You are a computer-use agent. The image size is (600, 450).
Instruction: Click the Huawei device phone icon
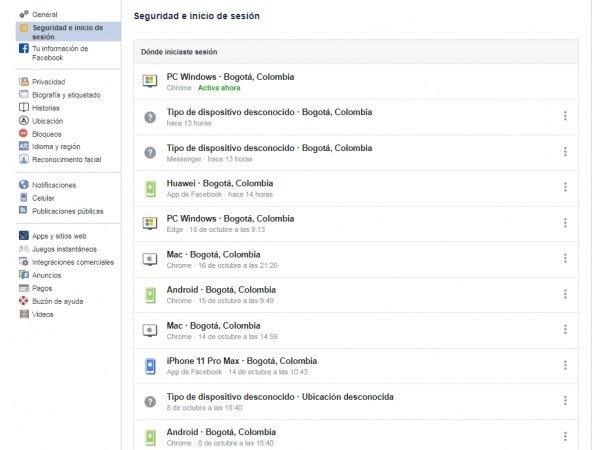[x=150, y=188]
